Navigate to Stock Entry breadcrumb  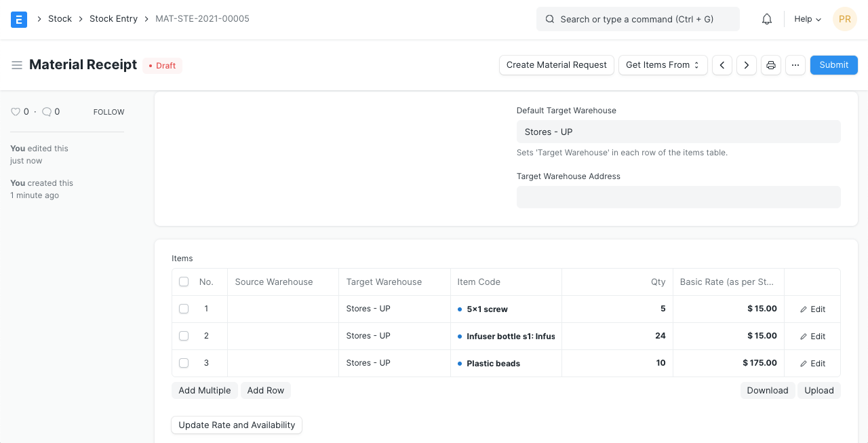click(113, 19)
